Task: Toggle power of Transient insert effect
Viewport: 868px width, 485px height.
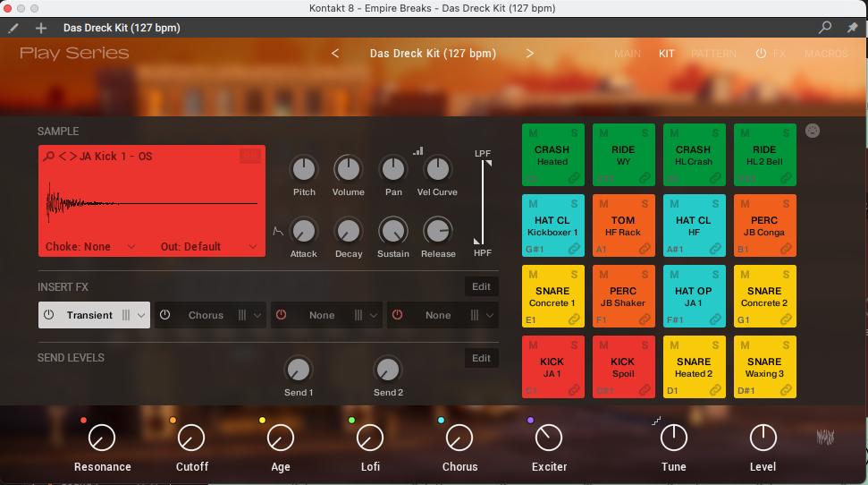Action: [x=48, y=315]
